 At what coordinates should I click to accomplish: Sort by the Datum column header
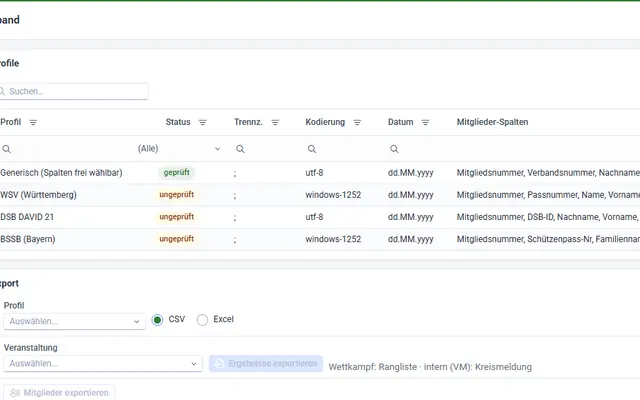click(x=400, y=122)
